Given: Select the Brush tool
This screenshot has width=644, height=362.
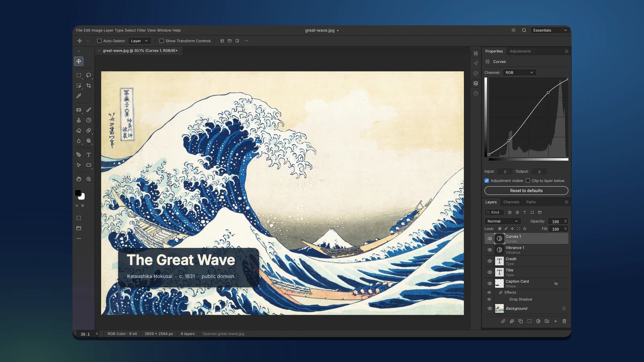Looking at the screenshot, I should tap(89, 110).
